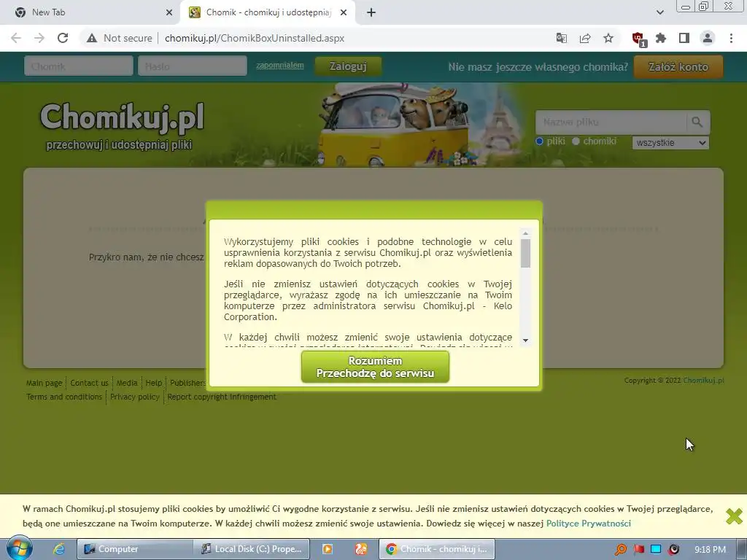Open the Polityce Prywatności link
The width and height of the screenshot is (747, 560).
point(589,524)
